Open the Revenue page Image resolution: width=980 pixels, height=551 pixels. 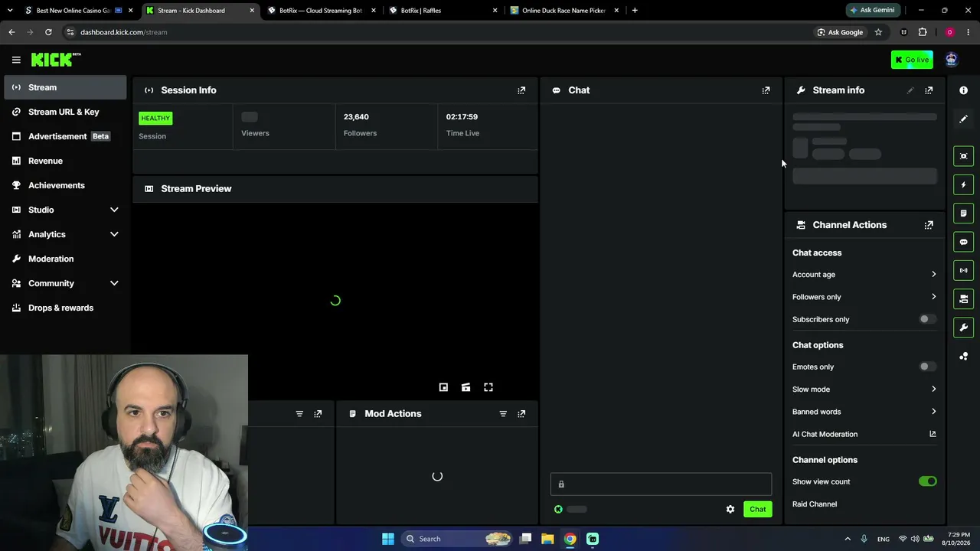[x=65, y=161]
